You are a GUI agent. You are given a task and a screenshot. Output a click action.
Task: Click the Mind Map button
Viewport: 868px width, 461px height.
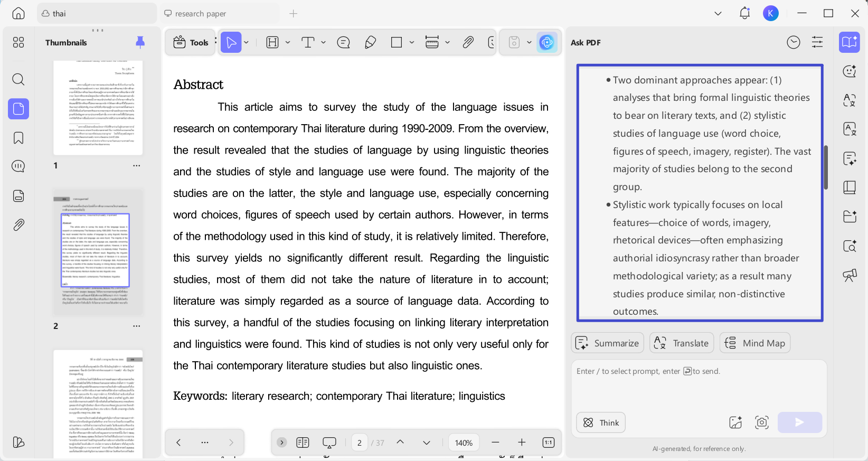pyautogui.click(x=755, y=343)
